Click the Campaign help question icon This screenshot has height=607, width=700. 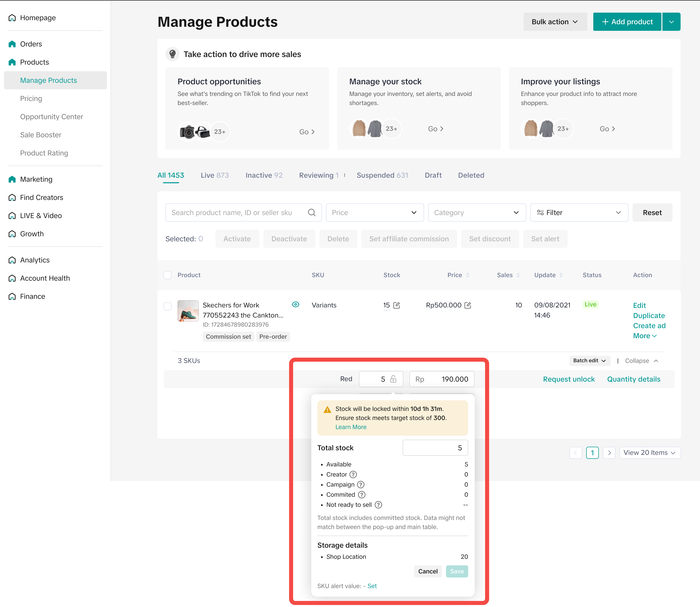(x=361, y=484)
